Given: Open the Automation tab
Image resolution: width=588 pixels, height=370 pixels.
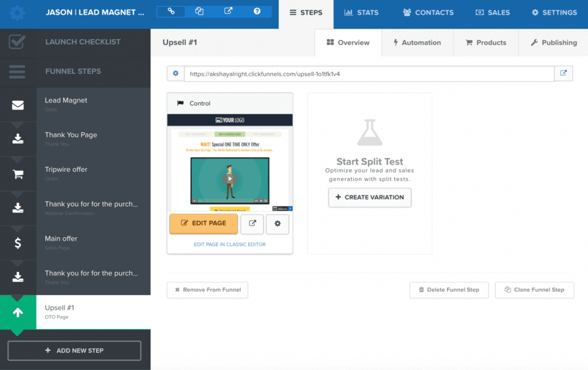Looking at the screenshot, I should tap(417, 43).
